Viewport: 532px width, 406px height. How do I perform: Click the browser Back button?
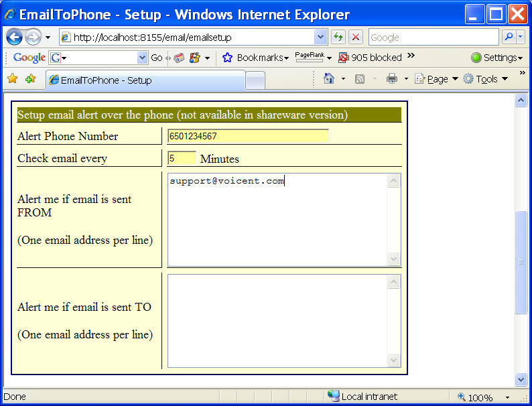[14, 38]
